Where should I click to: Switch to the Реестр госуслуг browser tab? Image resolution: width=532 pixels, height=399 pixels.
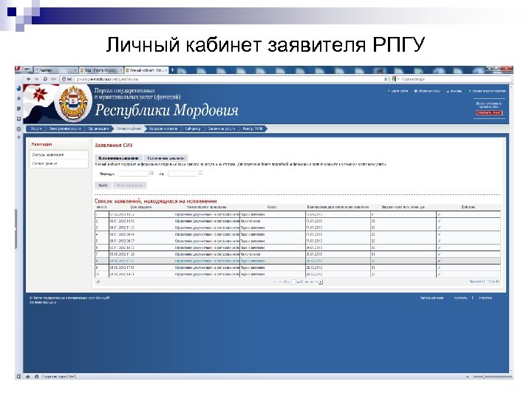tap(101, 70)
